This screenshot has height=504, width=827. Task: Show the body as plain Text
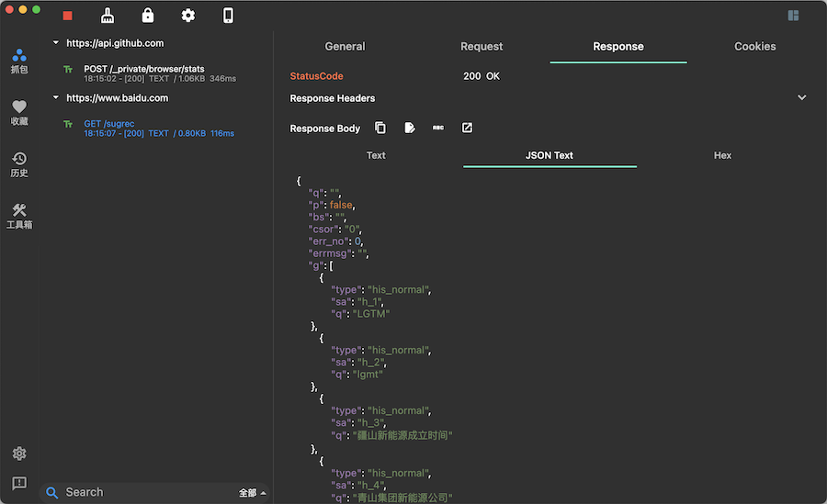click(376, 155)
